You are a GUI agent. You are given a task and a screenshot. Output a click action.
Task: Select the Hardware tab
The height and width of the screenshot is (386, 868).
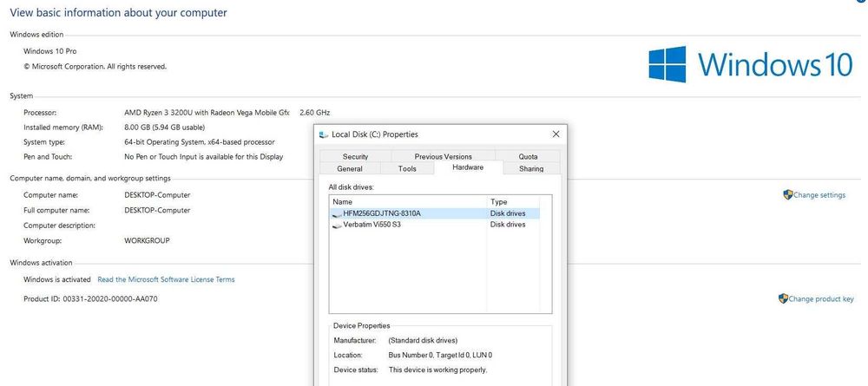click(468, 167)
